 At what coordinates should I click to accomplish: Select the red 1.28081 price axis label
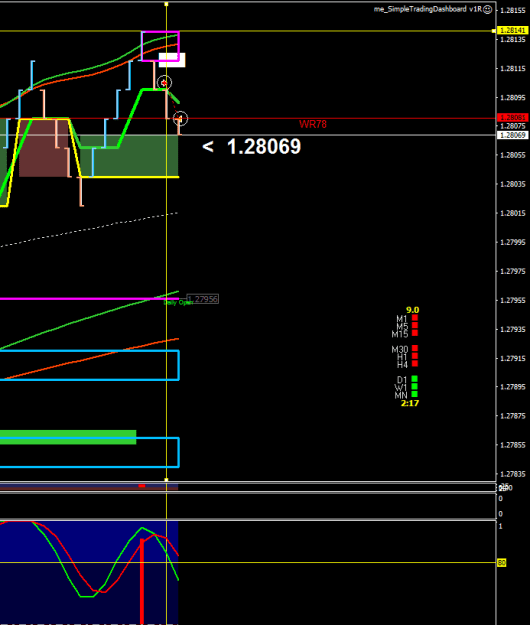click(513, 118)
